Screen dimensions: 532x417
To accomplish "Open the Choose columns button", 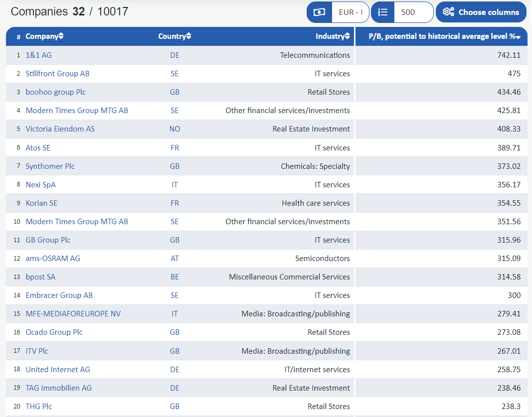I will coord(481,12).
